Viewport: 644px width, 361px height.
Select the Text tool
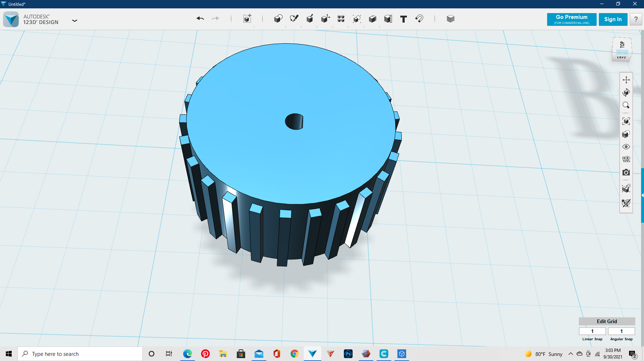click(x=403, y=19)
